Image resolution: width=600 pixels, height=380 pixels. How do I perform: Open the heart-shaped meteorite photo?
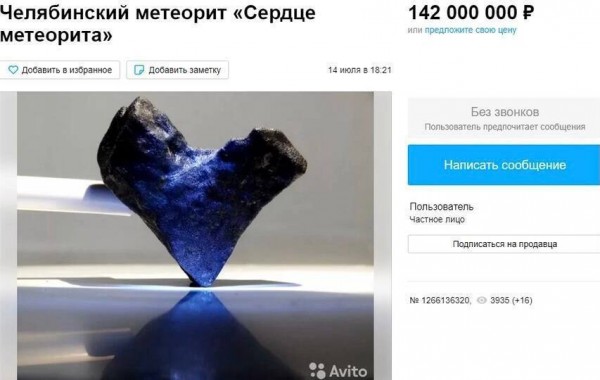[195, 236]
